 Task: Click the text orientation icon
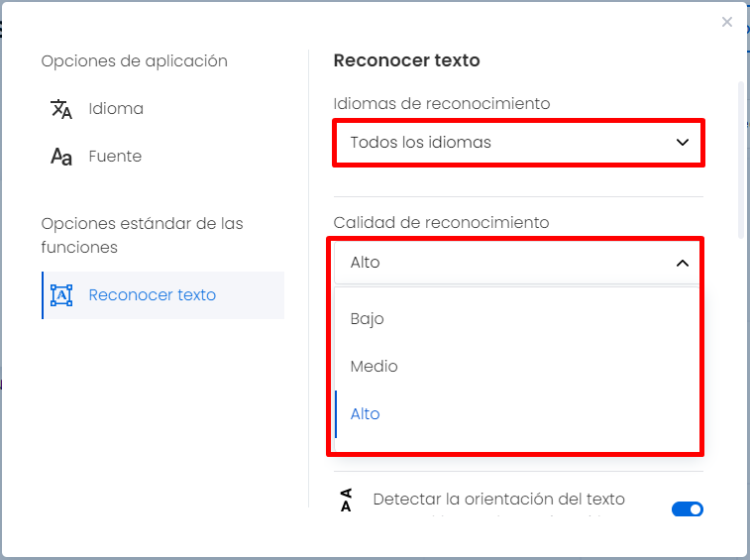coord(346,501)
